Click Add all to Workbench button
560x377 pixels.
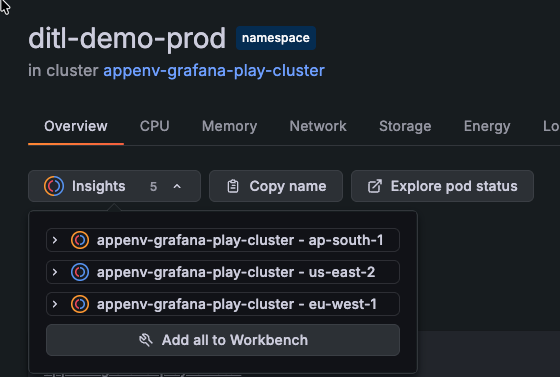point(223,340)
